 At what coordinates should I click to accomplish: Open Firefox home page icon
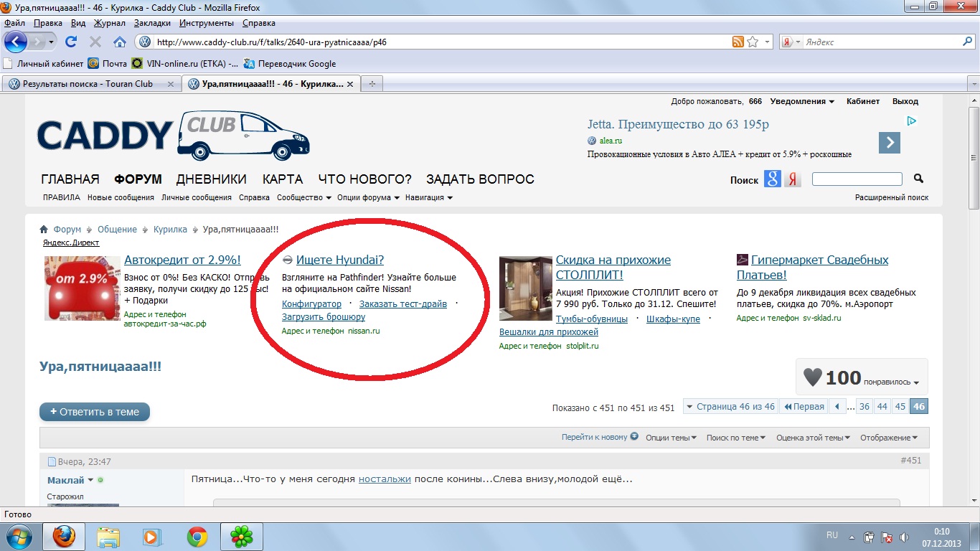pyautogui.click(x=120, y=42)
